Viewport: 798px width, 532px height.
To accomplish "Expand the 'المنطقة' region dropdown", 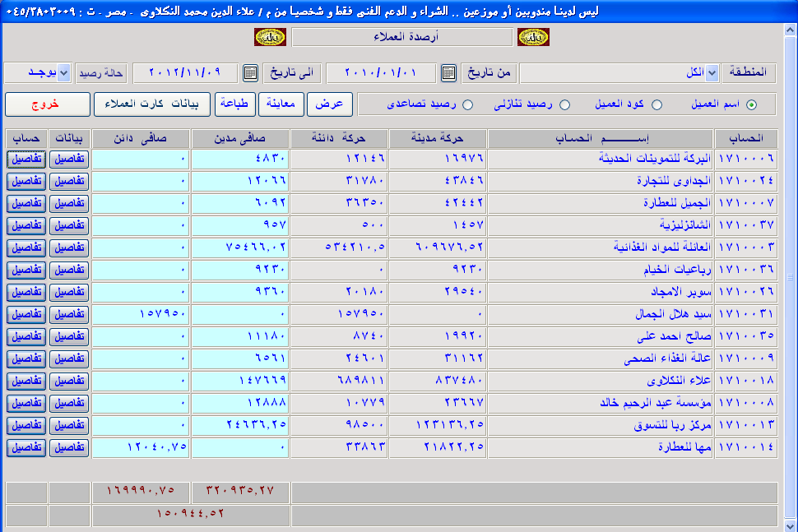I will tap(712, 73).
